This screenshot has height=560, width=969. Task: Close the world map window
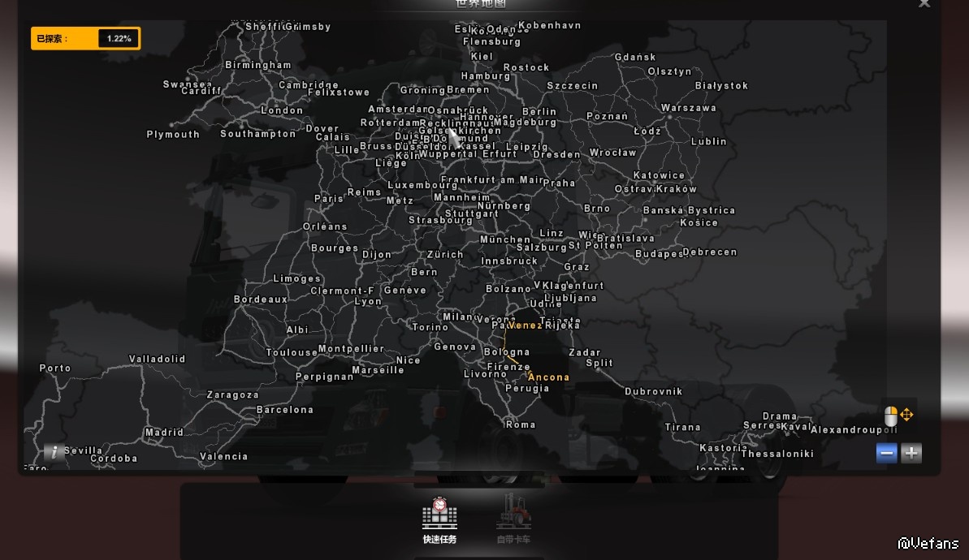point(924,4)
